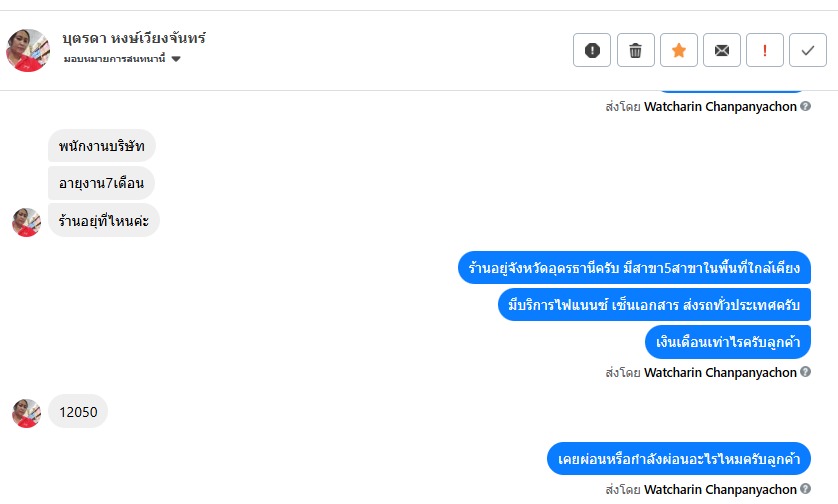Viewport: 838px width, 504px height.
Task: Click the help icon after the เงินเดือนเท่าไร message sender
Action: click(x=805, y=371)
